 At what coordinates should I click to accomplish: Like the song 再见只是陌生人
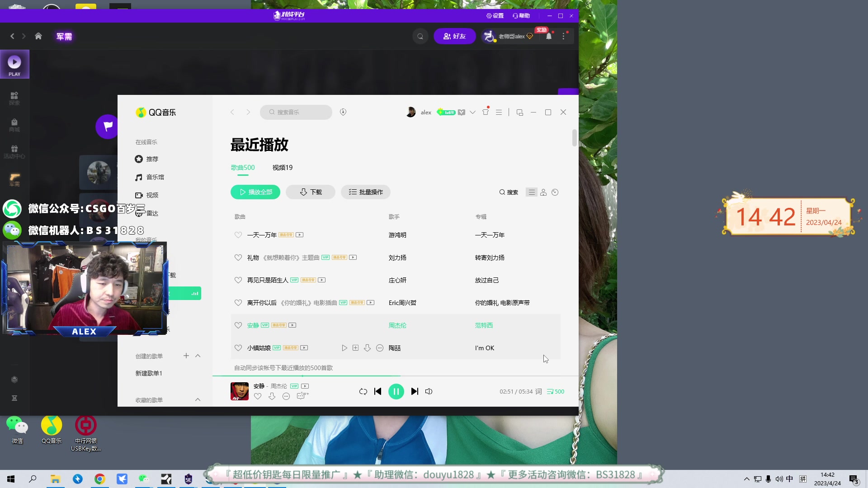[x=238, y=280]
